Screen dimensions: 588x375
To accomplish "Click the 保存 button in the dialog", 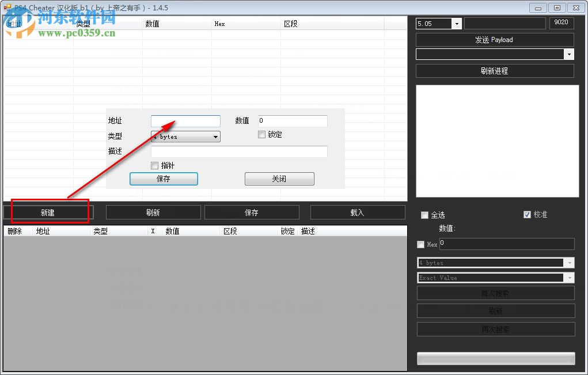I will pos(164,179).
